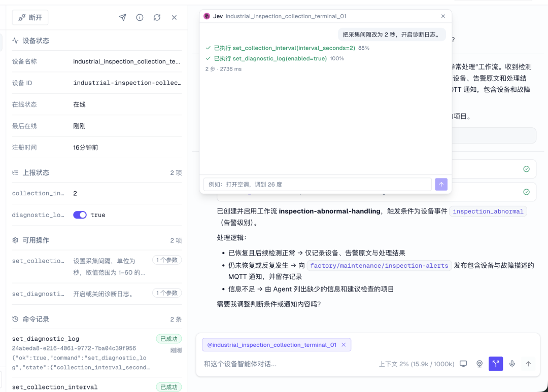Click the truncated 设备 ID value

[x=127, y=83]
